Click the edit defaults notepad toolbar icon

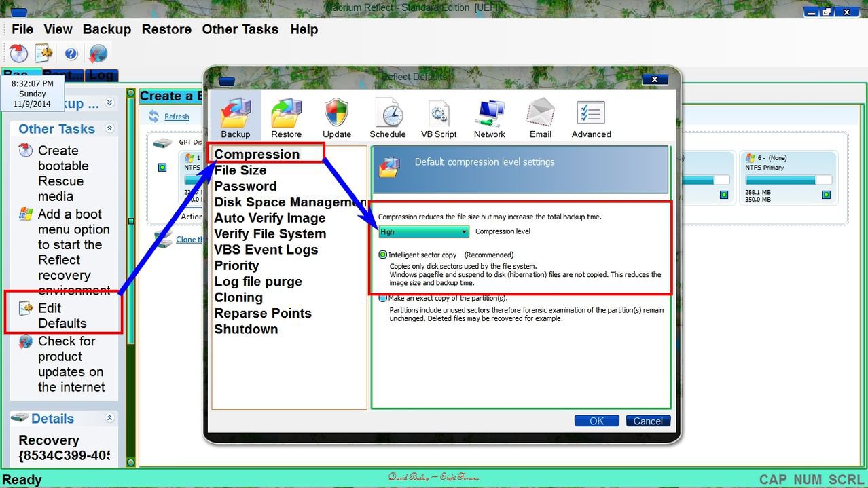point(43,53)
